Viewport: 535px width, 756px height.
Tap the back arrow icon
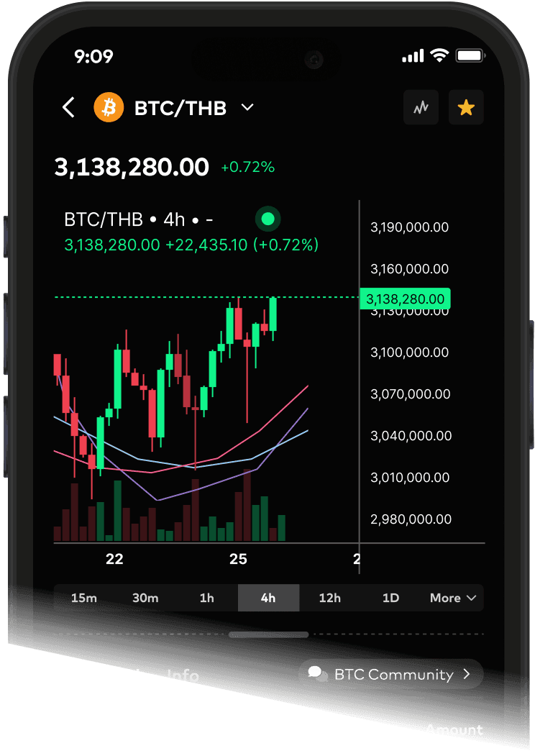pyautogui.click(x=68, y=107)
